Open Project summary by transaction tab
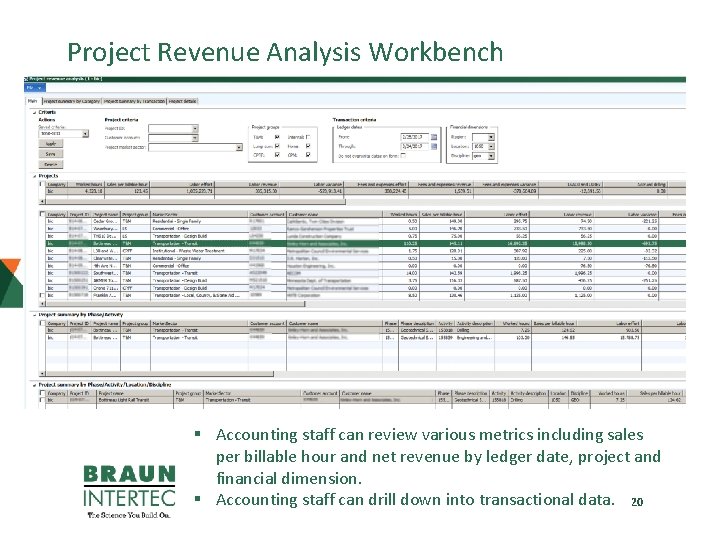The width and height of the screenshot is (720, 540). 134,101
